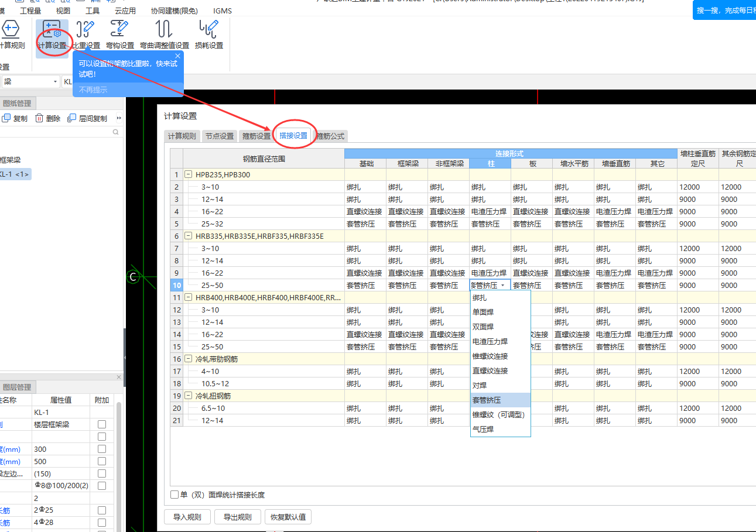Show more drawing panel toolbar buttons
Image resolution: width=756 pixels, height=532 pixels.
(x=119, y=118)
